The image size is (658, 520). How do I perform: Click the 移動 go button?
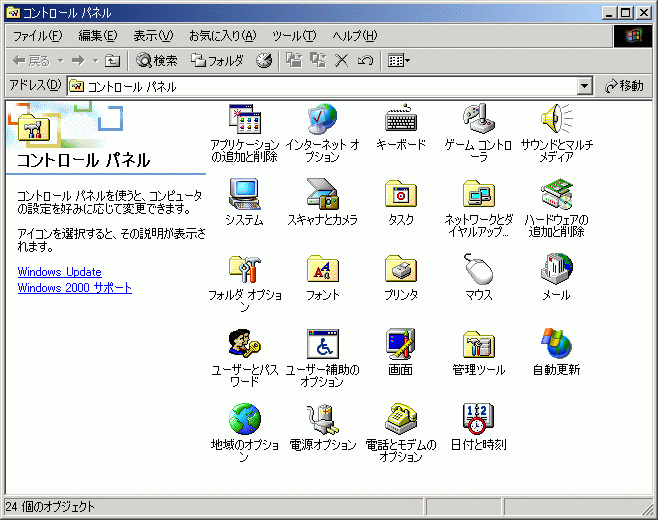tap(625, 86)
